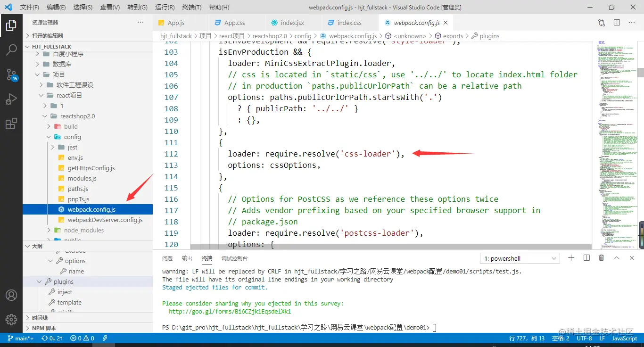
Task: Maximize the panel with up chevron
Action: tap(617, 258)
